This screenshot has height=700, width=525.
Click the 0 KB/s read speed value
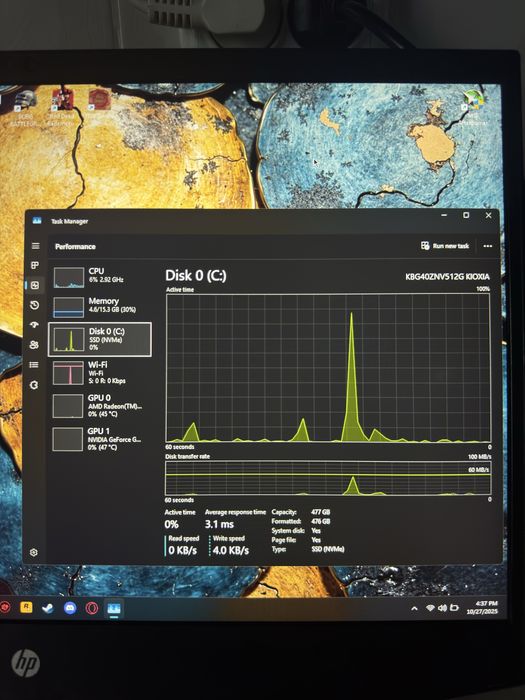tap(183, 550)
